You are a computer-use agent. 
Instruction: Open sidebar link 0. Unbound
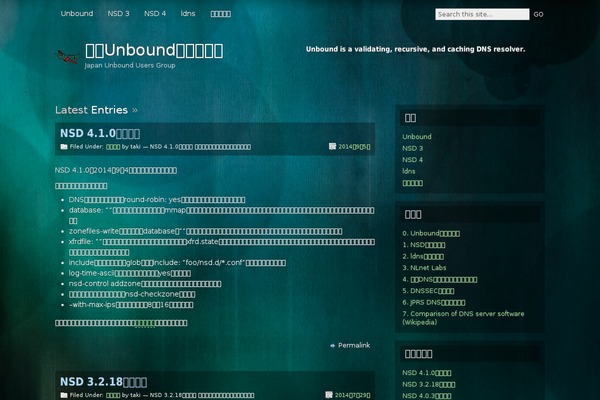pyautogui.click(x=431, y=233)
